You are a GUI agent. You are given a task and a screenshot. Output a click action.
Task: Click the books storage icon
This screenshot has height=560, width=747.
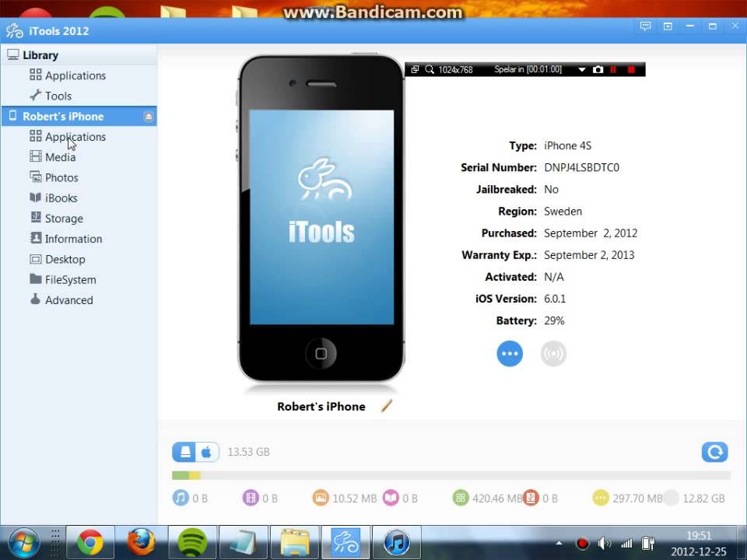(391, 498)
